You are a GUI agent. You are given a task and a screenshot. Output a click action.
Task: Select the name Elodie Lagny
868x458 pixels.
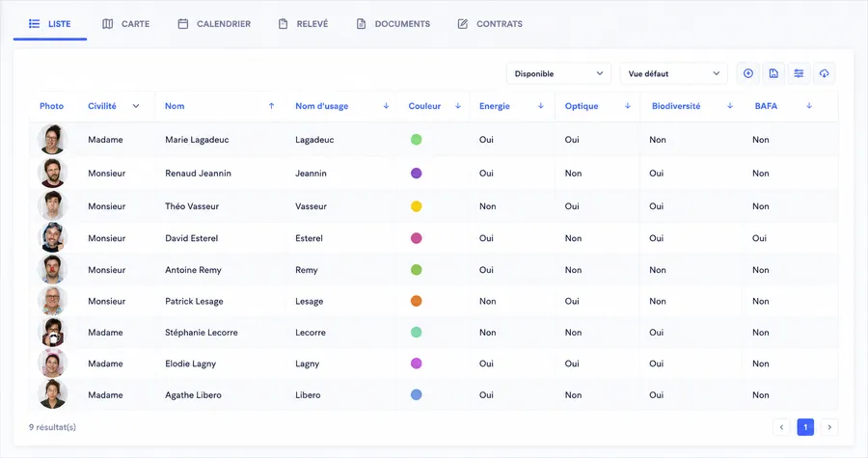pos(190,364)
